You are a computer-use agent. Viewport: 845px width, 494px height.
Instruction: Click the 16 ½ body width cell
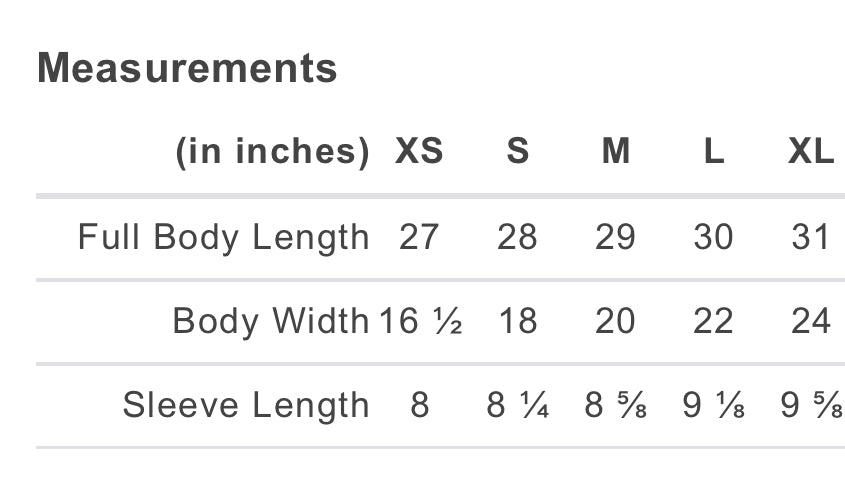pos(420,321)
